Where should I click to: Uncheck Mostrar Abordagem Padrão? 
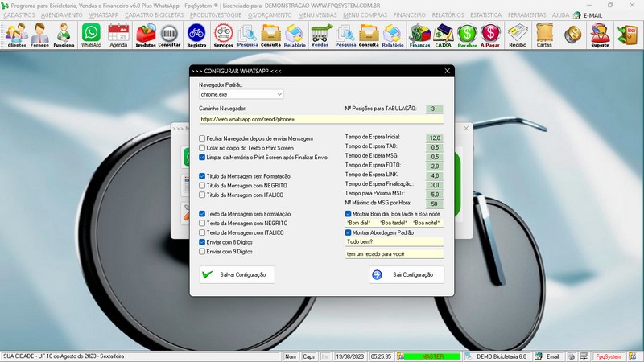pos(349,232)
